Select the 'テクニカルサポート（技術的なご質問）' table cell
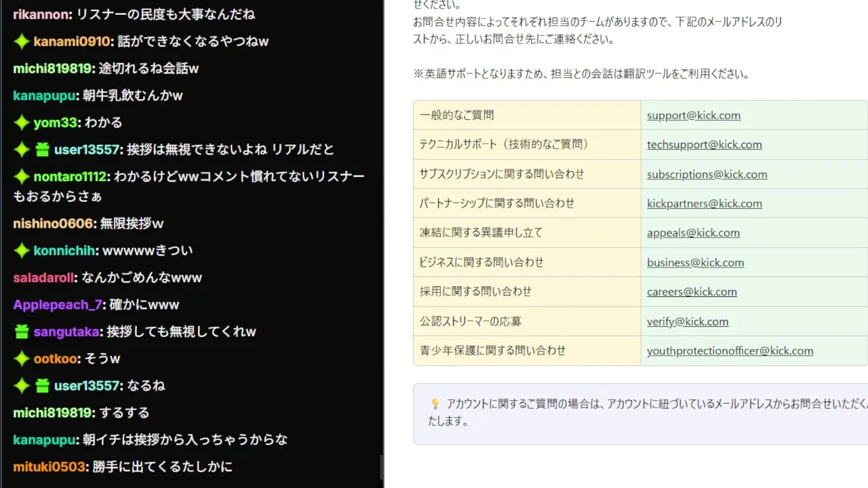The height and width of the screenshot is (488, 868). 527,144
